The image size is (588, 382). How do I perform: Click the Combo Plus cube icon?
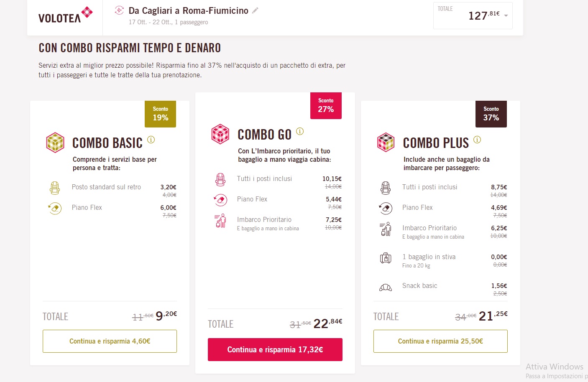pyautogui.click(x=386, y=143)
